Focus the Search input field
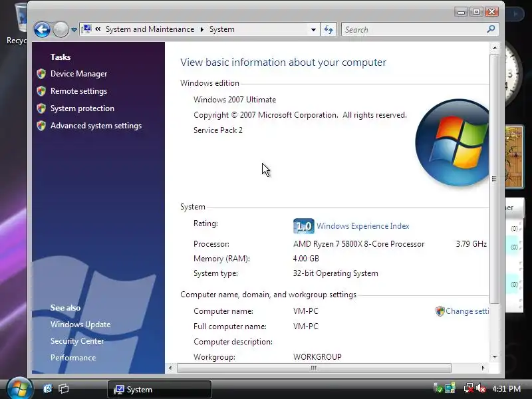Screen dimensions: 532x399 [x=414, y=29]
